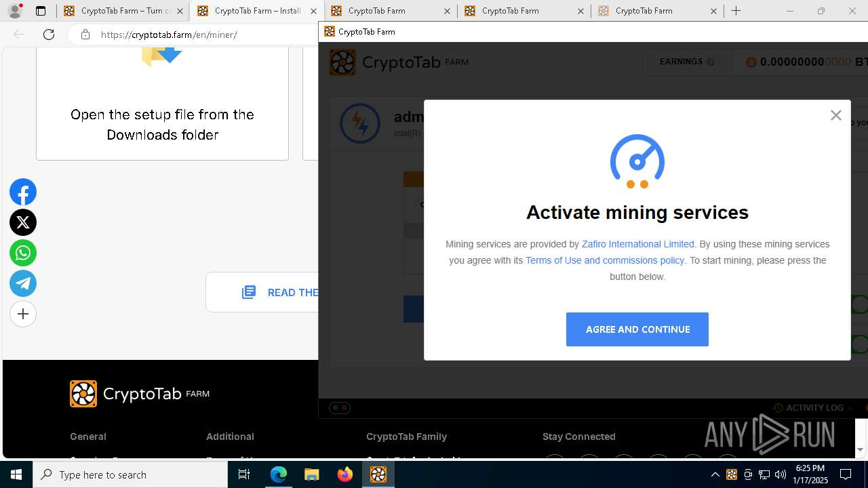Click the taskbar clock showing 6:25 PM
868x488 pixels.
811,474
